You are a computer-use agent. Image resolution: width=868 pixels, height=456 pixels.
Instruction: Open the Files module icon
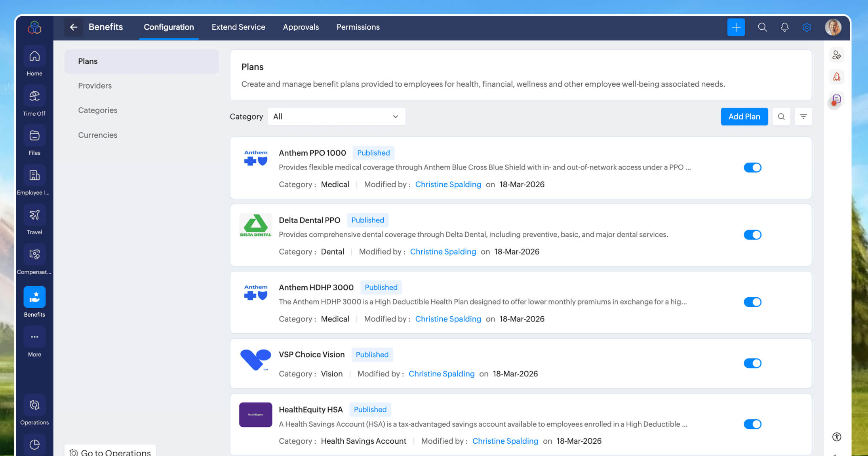(34, 136)
